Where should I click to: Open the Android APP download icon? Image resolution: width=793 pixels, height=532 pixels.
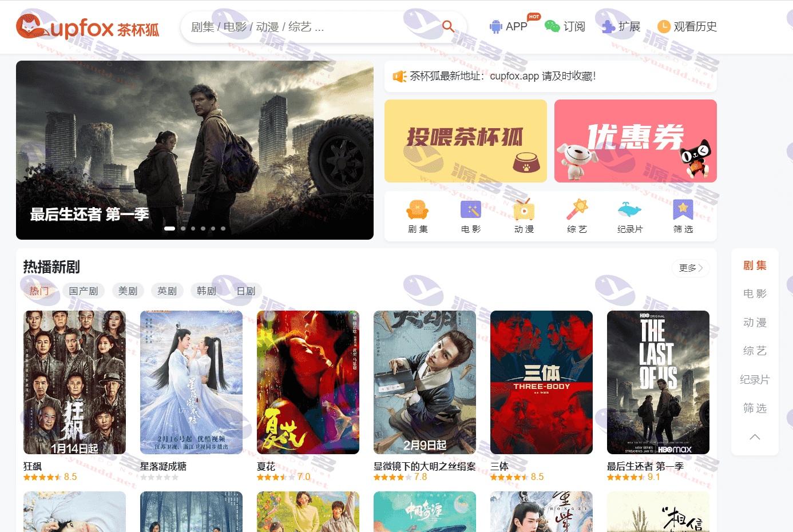(495, 26)
